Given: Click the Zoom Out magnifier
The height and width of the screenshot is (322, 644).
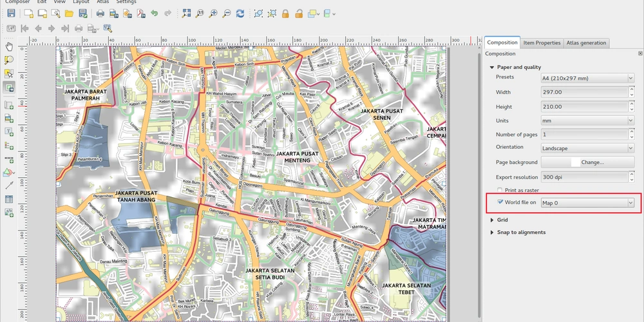Looking at the screenshot, I should [227, 14].
